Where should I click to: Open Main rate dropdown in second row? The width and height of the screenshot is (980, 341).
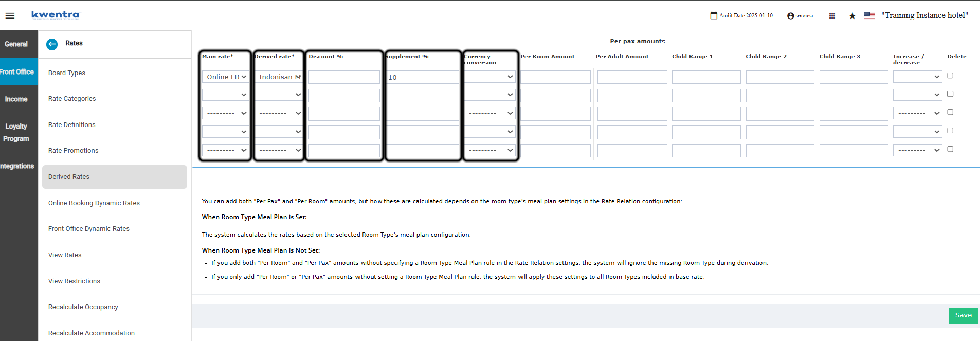(225, 95)
